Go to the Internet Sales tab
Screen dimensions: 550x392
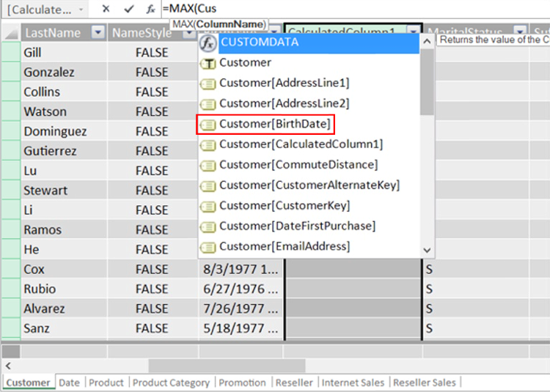click(x=353, y=382)
